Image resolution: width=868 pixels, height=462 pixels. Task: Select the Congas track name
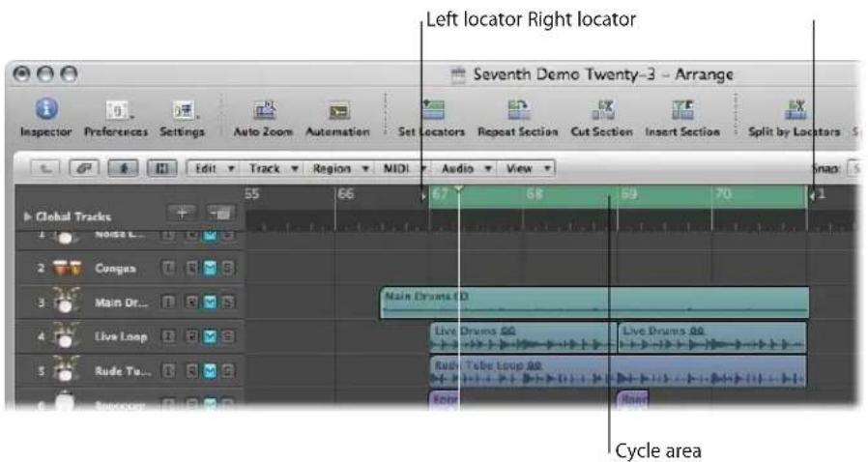pyautogui.click(x=115, y=269)
